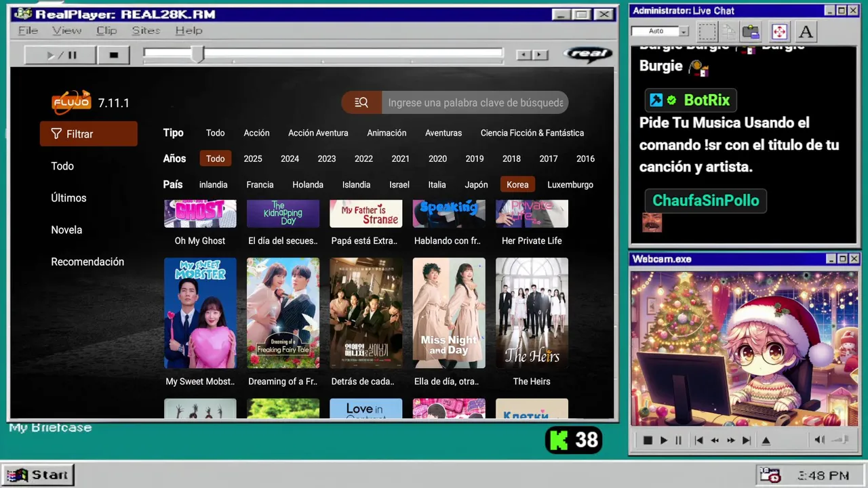
Task: Click RealPlayer's seek-back arrow button
Action: coord(524,55)
